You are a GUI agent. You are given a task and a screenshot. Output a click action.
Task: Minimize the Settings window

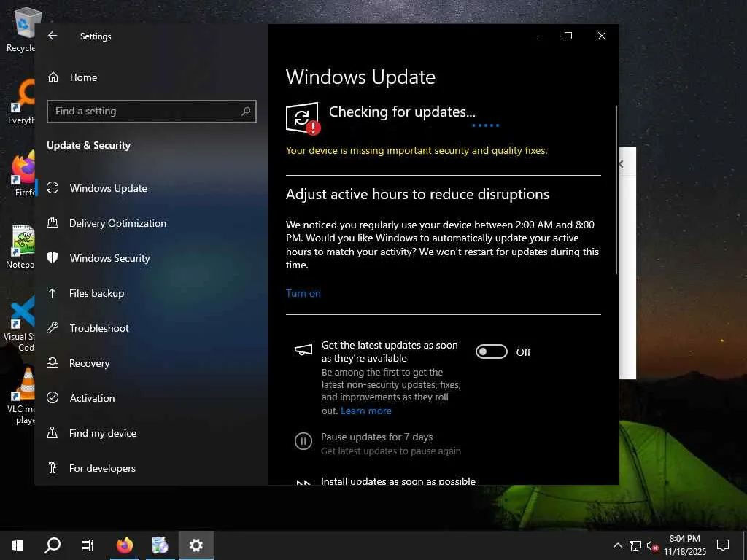(535, 36)
